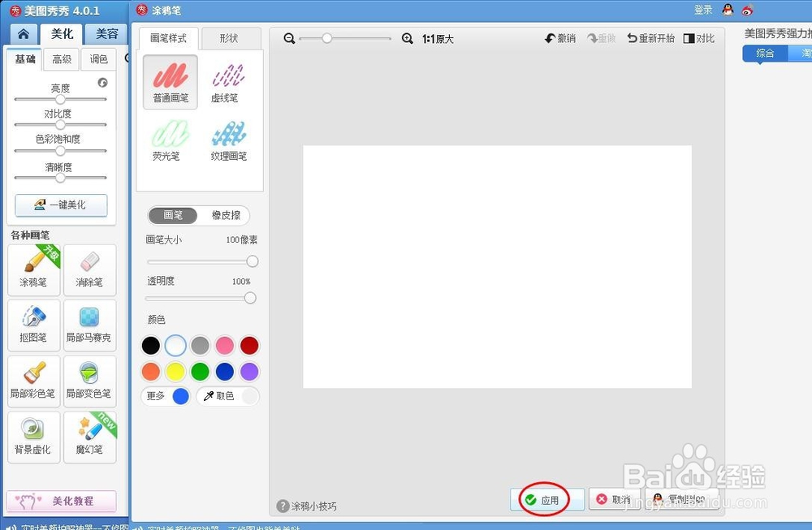Screen dimensions: 812x530
Task: Click the reset icon beside 亮度
Action: click(102, 83)
